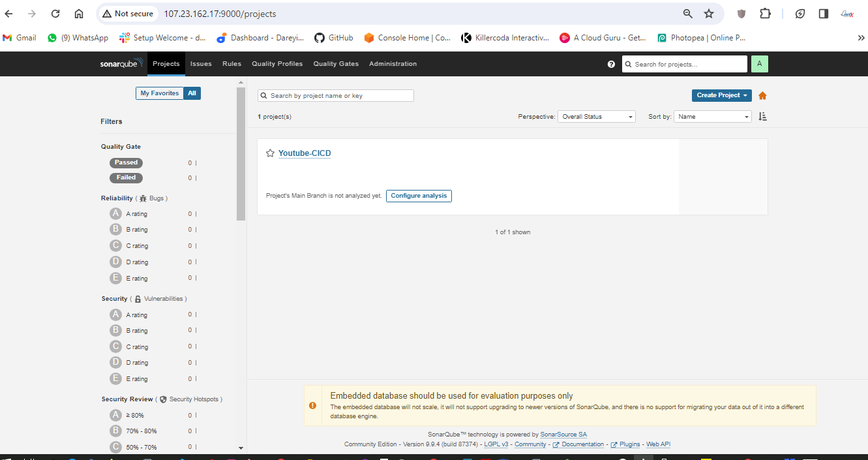The height and width of the screenshot is (460, 868).
Task: Open the user avatar A menu
Action: pyautogui.click(x=759, y=64)
